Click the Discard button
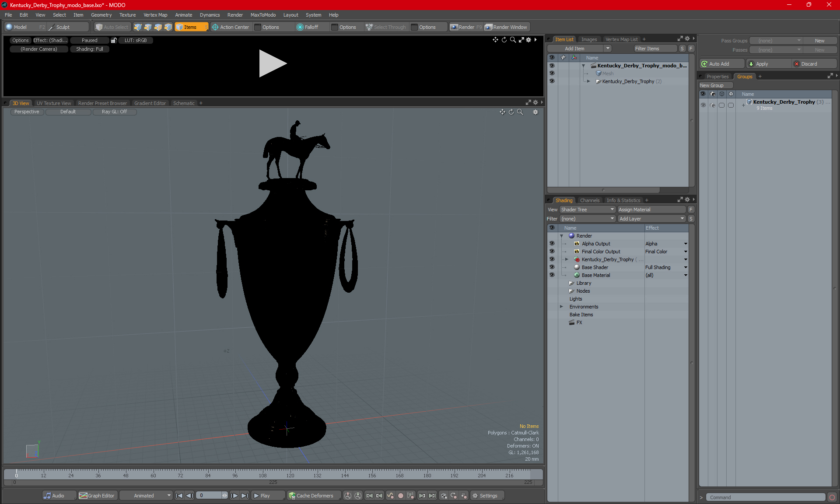The height and width of the screenshot is (504, 840). pyautogui.click(x=815, y=64)
